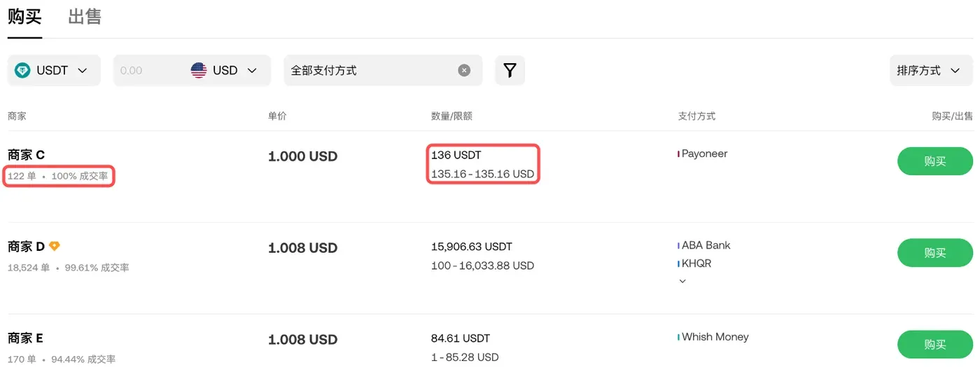Click the 136 USDT quantity
Screen dimensions: 980x391
pyautogui.click(x=456, y=155)
